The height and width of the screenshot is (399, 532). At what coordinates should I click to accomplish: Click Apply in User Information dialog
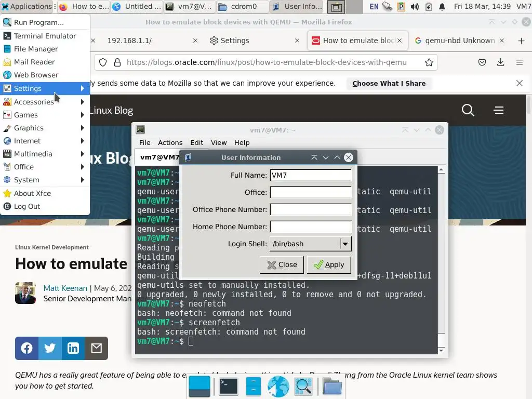pos(329,264)
